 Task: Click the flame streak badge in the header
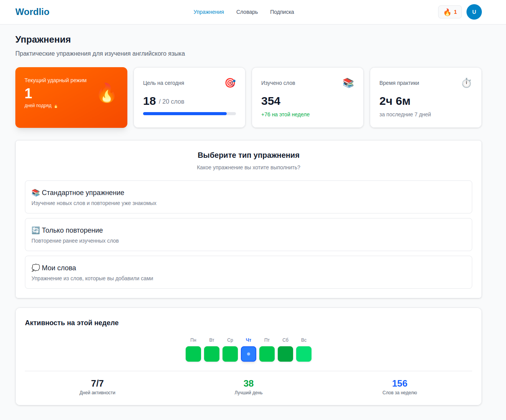(x=449, y=12)
